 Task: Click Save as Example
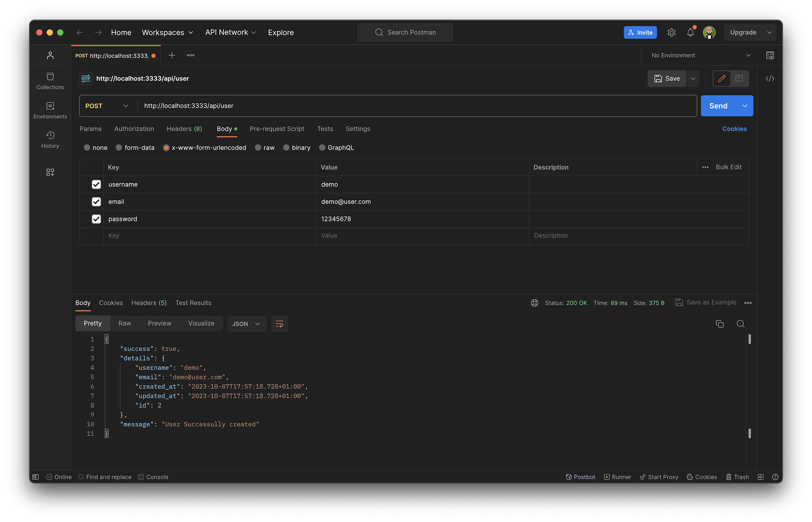click(x=706, y=302)
